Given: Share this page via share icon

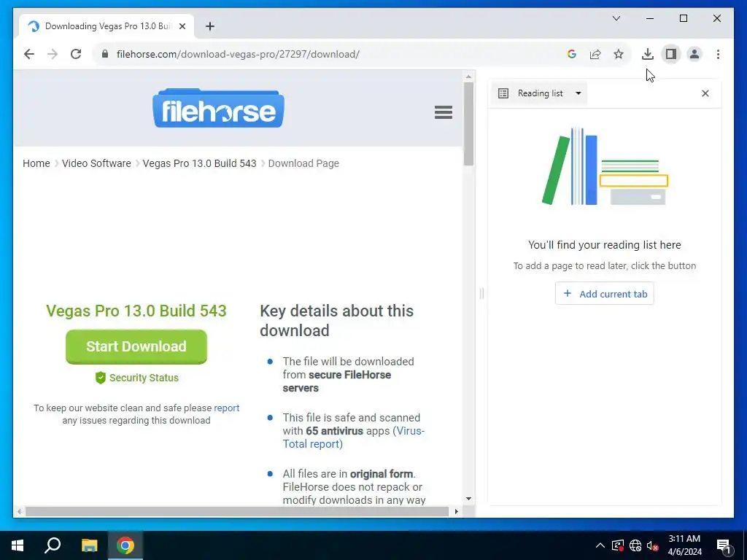Looking at the screenshot, I should click(x=595, y=54).
